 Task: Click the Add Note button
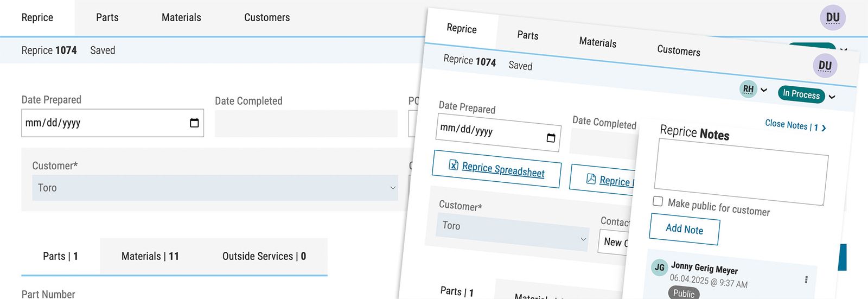(684, 230)
